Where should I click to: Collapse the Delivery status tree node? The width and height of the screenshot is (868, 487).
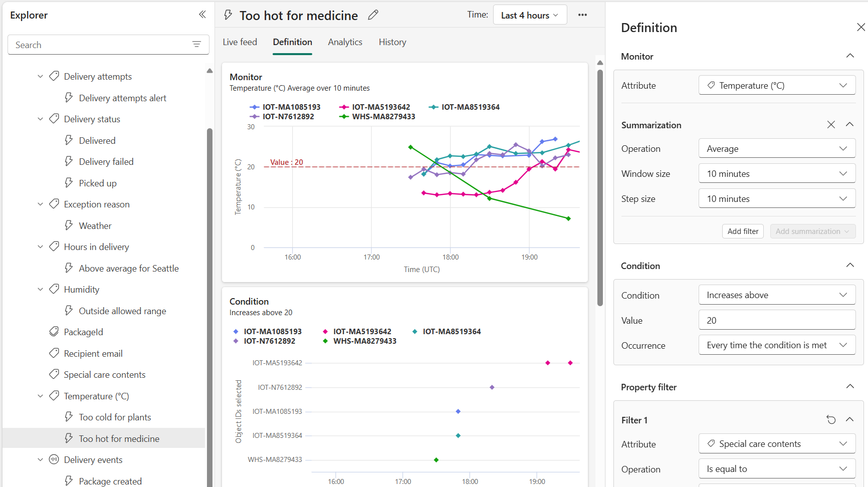click(41, 119)
